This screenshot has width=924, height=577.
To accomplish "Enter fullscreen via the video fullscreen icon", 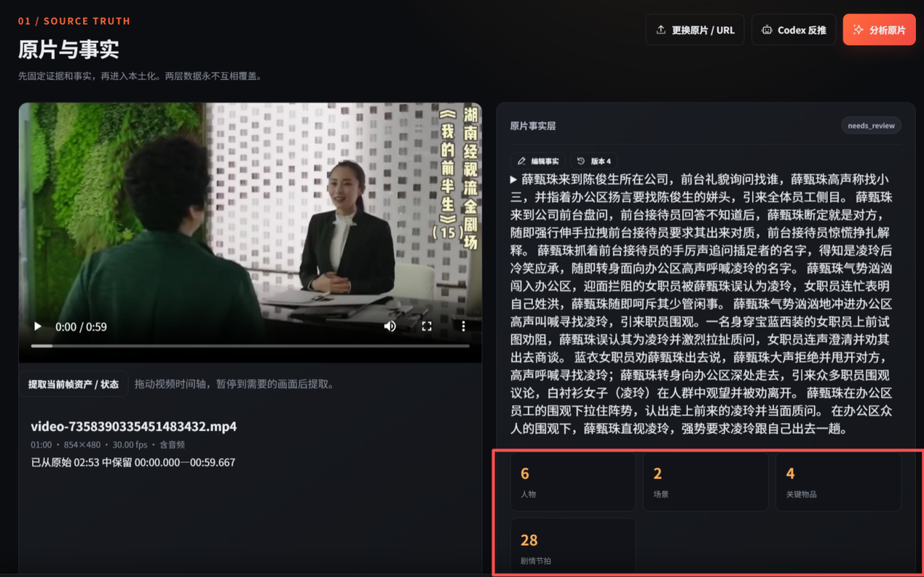I will coord(427,326).
